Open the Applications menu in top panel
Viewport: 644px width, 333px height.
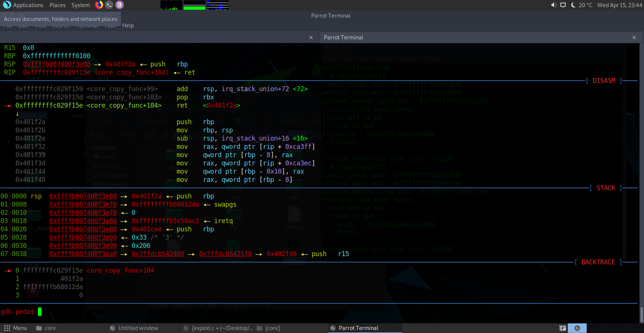tap(28, 5)
